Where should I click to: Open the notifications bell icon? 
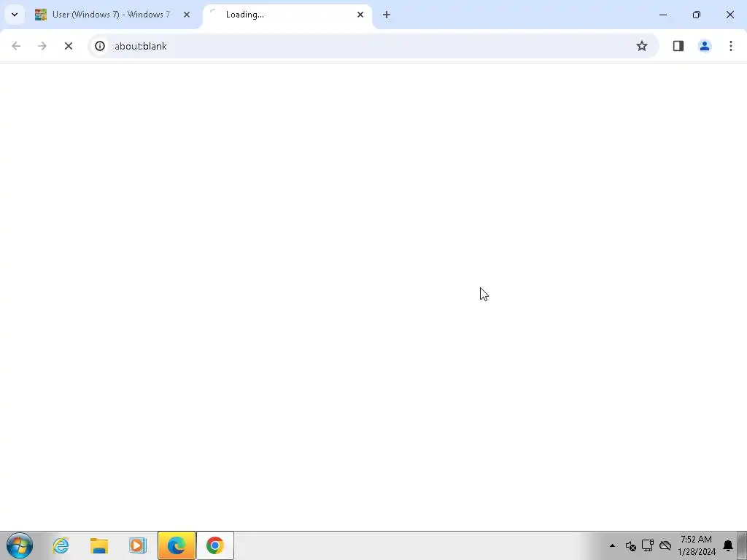pos(727,545)
